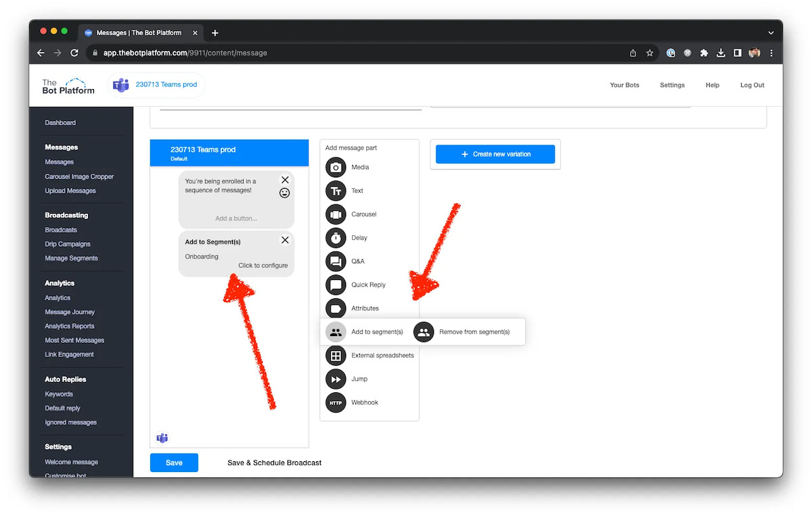Log Out of the platform
The height and width of the screenshot is (516, 812).
(752, 85)
